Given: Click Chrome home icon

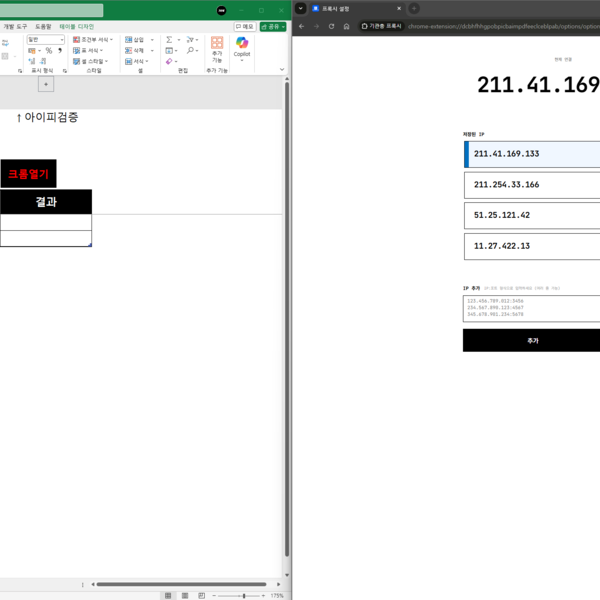Looking at the screenshot, I should point(346,26).
